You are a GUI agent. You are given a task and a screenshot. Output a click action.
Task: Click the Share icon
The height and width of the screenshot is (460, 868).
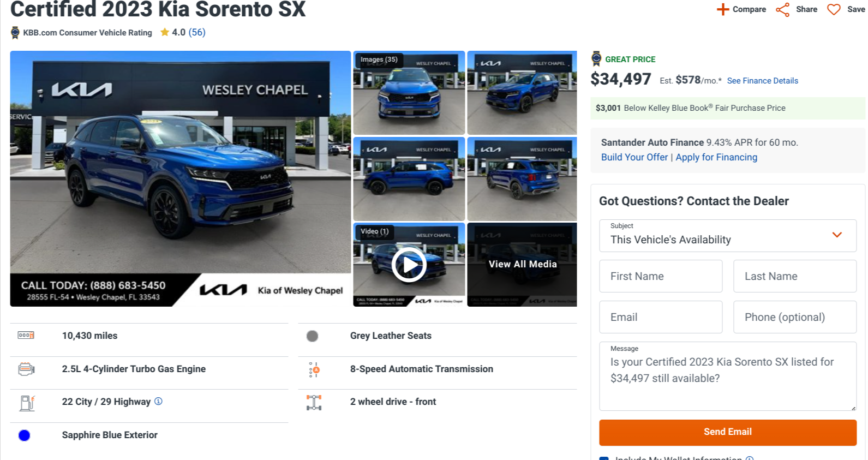(782, 9)
